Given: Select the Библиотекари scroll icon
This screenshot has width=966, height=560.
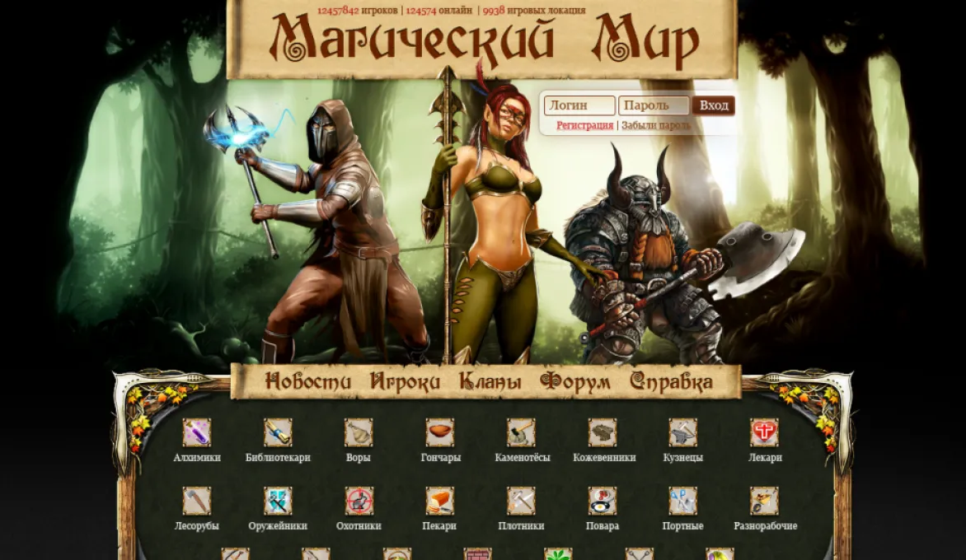Looking at the screenshot, I should click(278, 432).
